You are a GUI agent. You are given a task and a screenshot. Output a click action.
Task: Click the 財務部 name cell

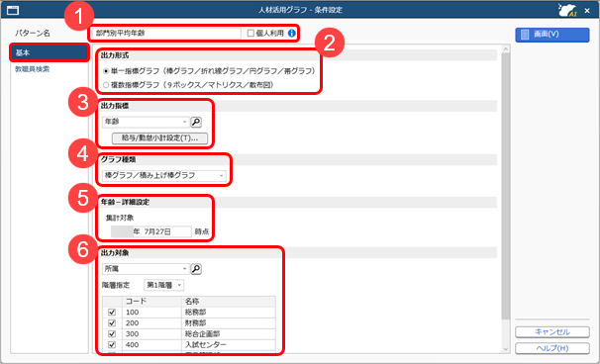coord(229,323)
